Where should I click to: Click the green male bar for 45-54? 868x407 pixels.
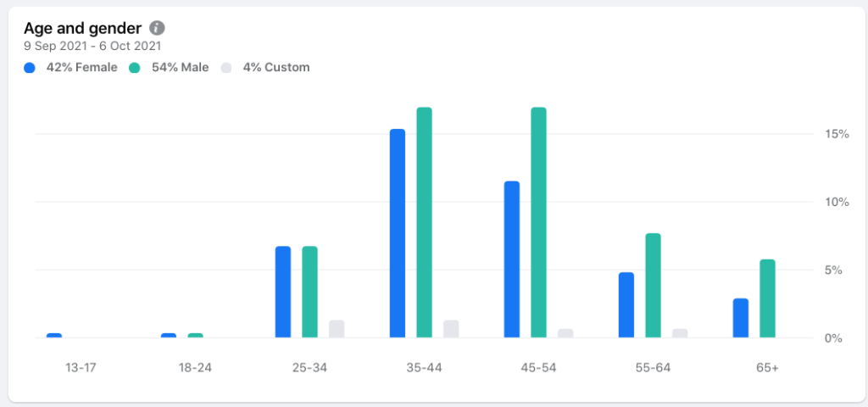click(538, 222)
